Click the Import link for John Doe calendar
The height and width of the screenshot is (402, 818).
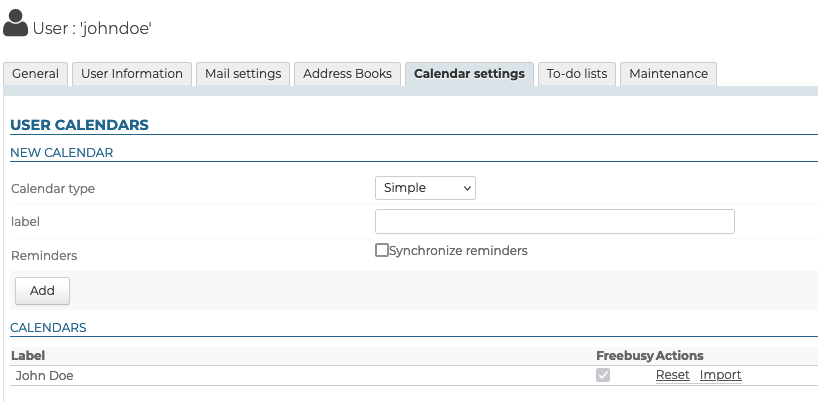point(720,375)
